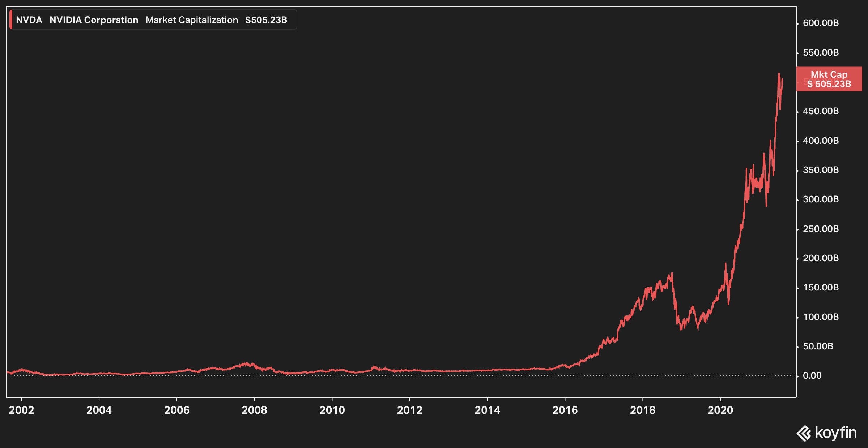Click the 2002 x-axis year label
This screenshot has height=448, width=868.
(x=21, y=410)
